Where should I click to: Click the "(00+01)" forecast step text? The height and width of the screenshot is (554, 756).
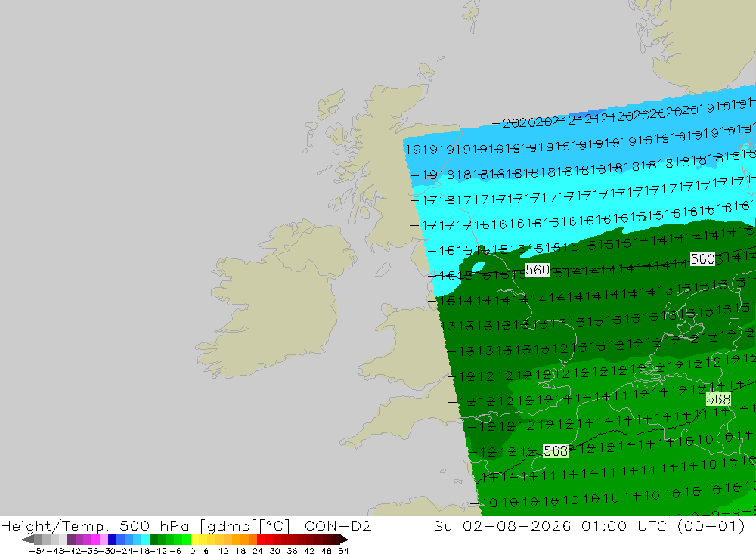click(711, 525)
